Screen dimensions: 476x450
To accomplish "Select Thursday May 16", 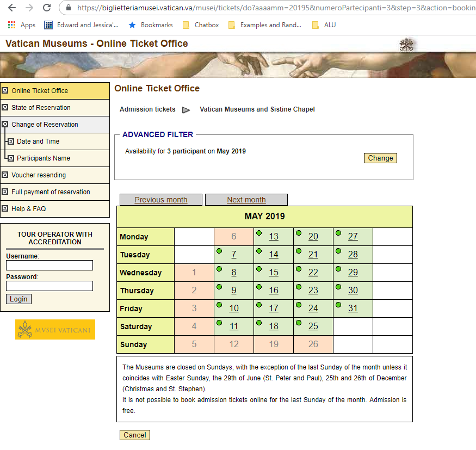I will coord(274,290).
